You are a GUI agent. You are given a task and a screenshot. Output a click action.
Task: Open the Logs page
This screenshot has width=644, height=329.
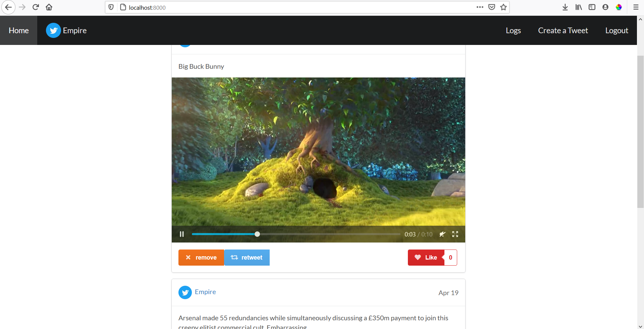513,31
